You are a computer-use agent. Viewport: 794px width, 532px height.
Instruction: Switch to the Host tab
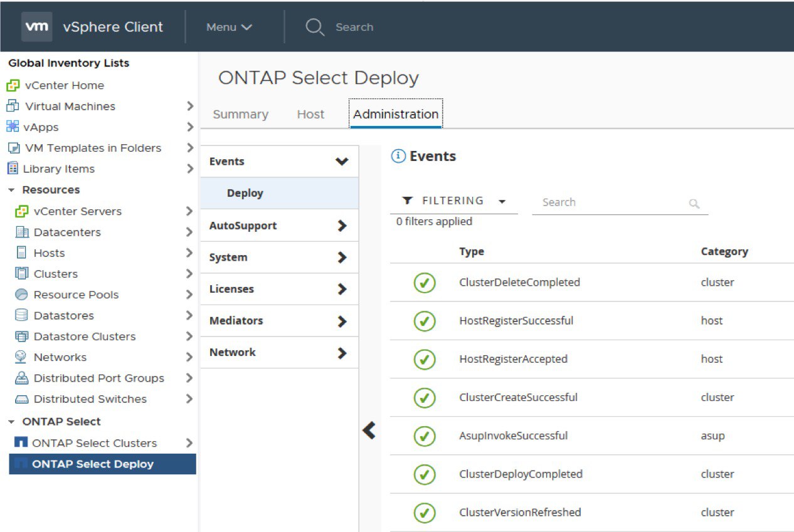coord(310,114)
